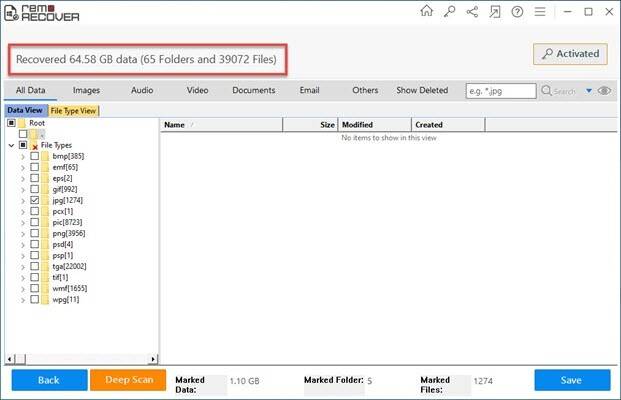Start a Deep Scan
Screen dimensions: 621x400
click(128, 380)
